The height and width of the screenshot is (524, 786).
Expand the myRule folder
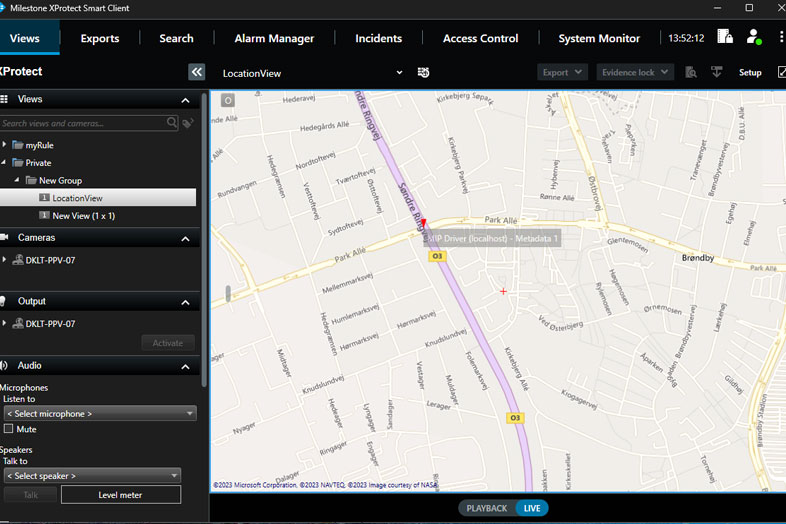(5, 144)
